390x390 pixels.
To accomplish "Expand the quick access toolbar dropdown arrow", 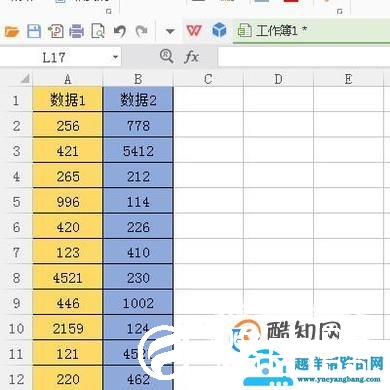I will click(x=170, y=32).
